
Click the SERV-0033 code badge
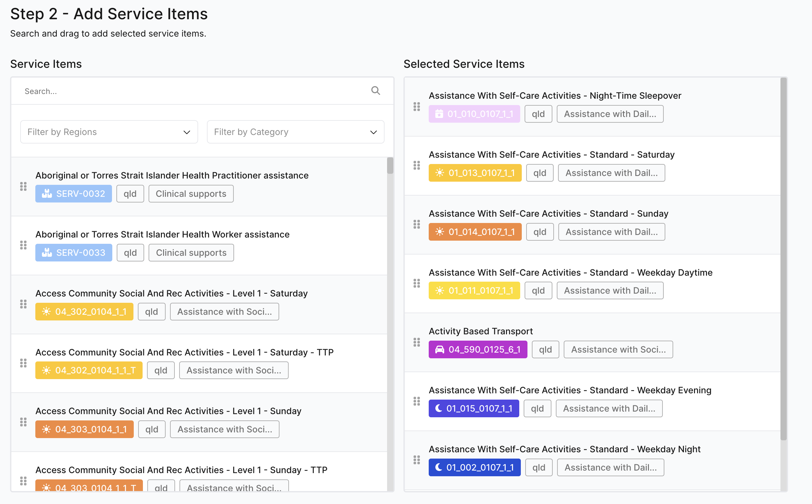[74, 253]
